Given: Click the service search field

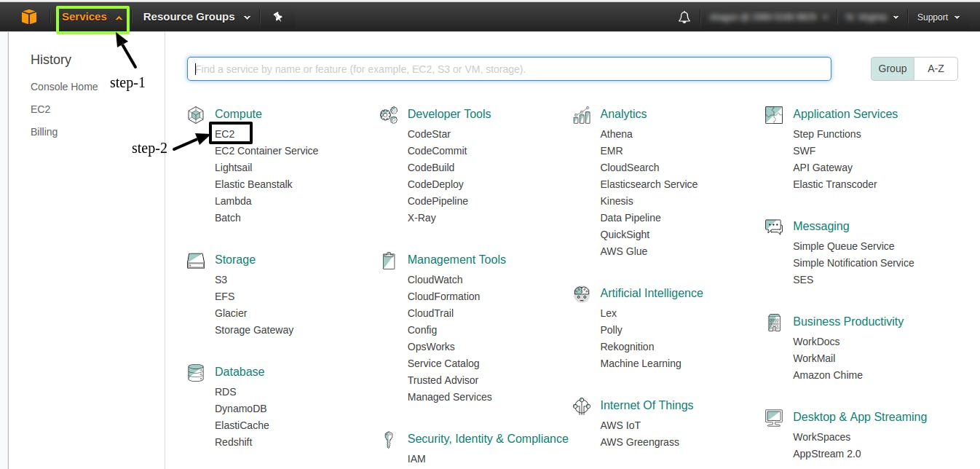Looking at the screenshot, I should tap(509, 68).
